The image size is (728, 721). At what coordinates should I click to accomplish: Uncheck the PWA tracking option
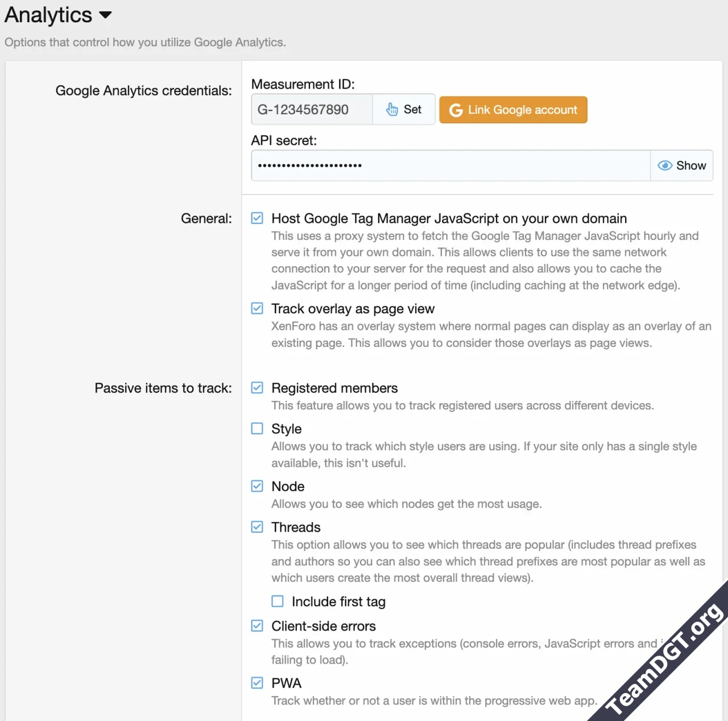point(257,682)
